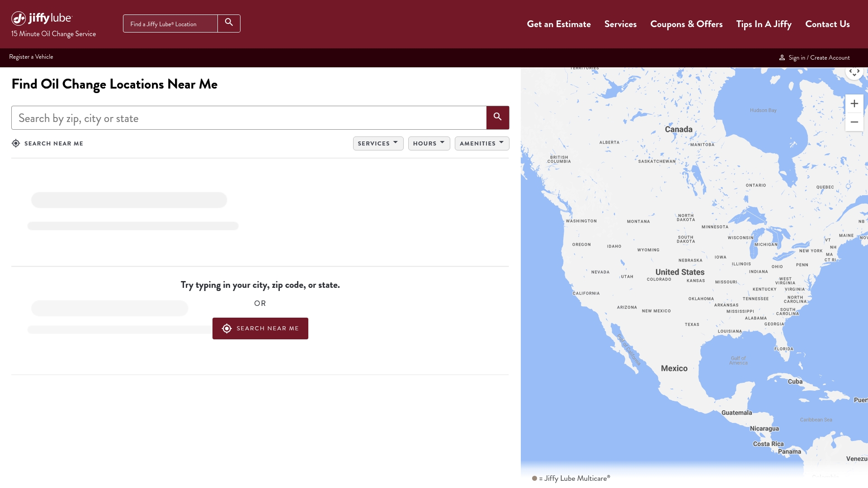Click the crosshair Search Near Me link
Viewport: 868px width, 488px height.
(47, 143)
